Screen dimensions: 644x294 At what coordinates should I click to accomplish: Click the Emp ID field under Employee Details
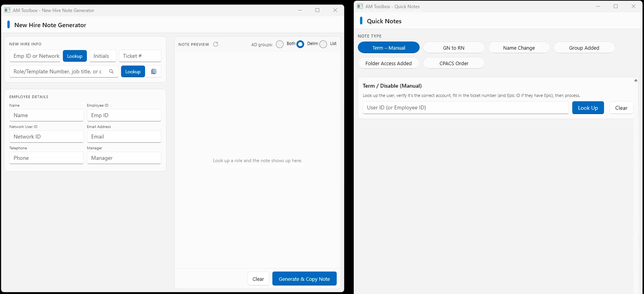[x=124, y=115]
